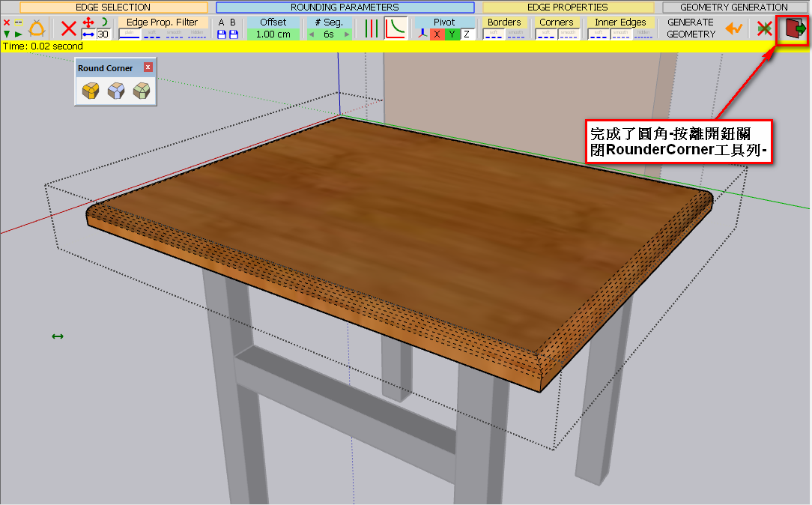Click the Offset value 1.00 cm
Screen dimensions: 812x505
[x=273, y=34]
